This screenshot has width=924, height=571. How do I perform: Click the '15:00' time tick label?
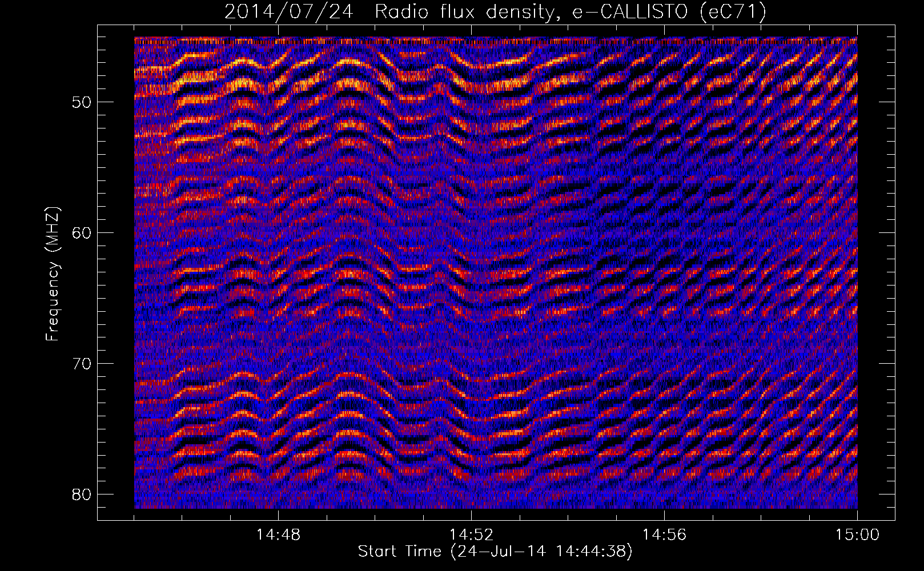coord(857,535)
